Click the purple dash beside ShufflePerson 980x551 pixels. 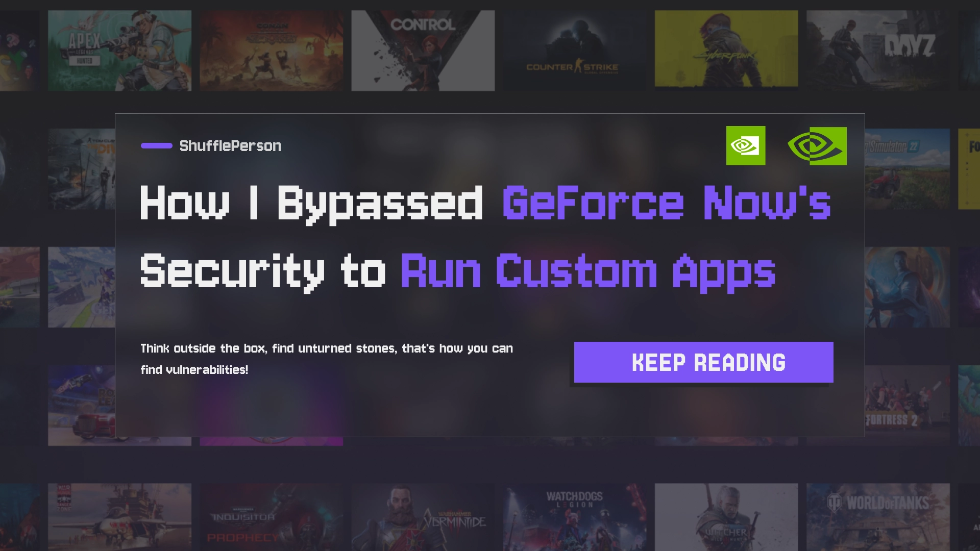click(x=157, y=146)
